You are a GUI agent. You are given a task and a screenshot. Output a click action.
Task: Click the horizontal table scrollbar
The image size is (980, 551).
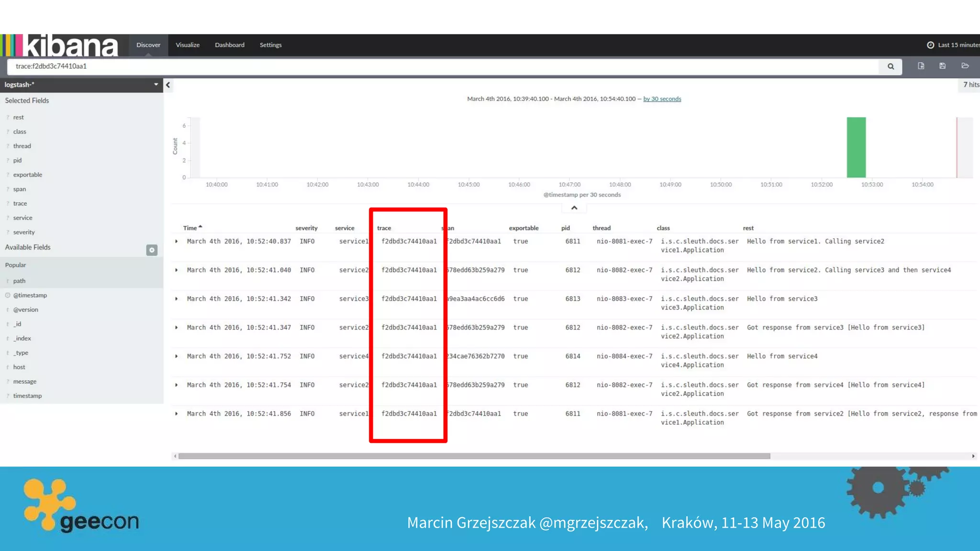pos(474,456)
